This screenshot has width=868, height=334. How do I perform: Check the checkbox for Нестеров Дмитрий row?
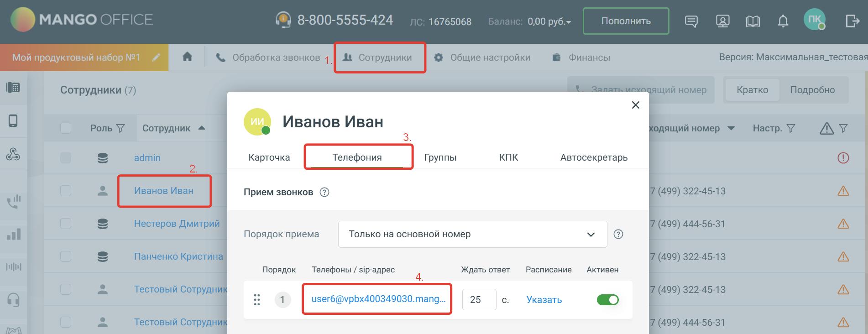pyautogui.click(x=66, y=224)
